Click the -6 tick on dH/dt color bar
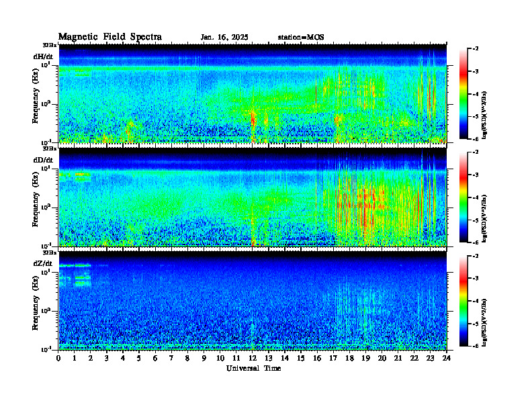 pyautogui.click(x=476, y=139)
